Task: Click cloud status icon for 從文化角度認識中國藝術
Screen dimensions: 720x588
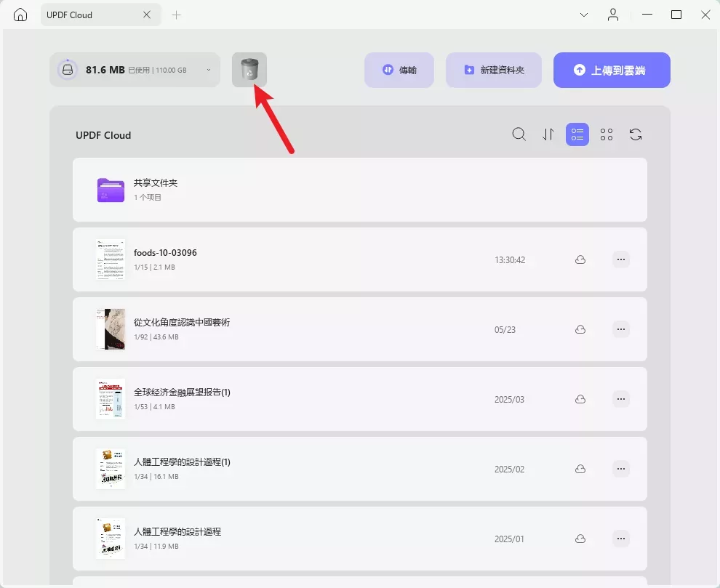Action: pos(580,329)
